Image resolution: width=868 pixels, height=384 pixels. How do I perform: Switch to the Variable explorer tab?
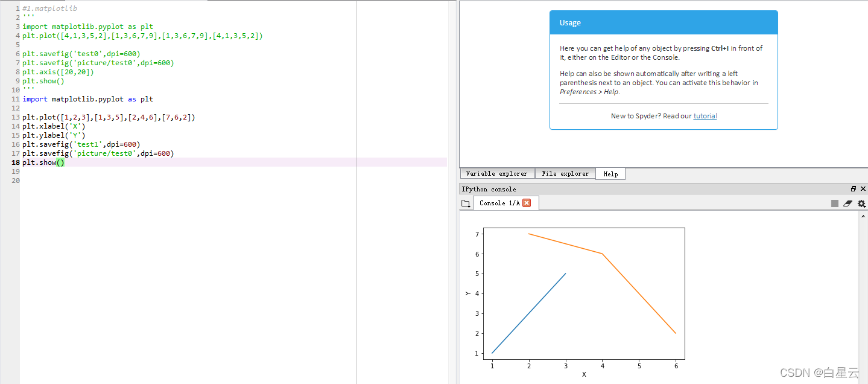pyautogui.click(x=496, y=173)
